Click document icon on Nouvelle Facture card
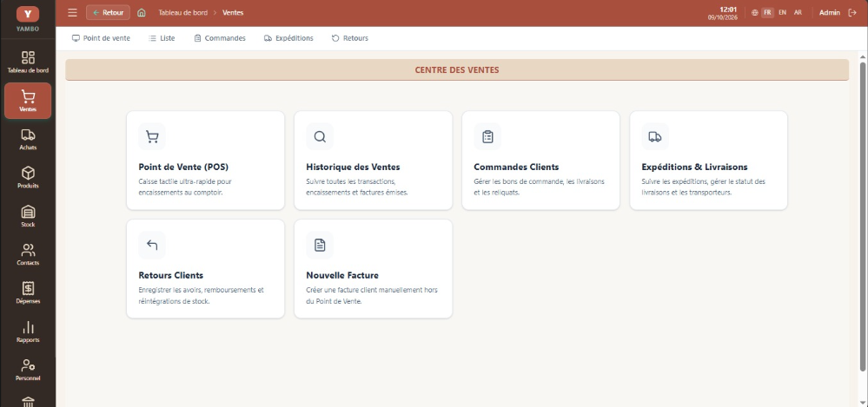 tap(320, 245)
